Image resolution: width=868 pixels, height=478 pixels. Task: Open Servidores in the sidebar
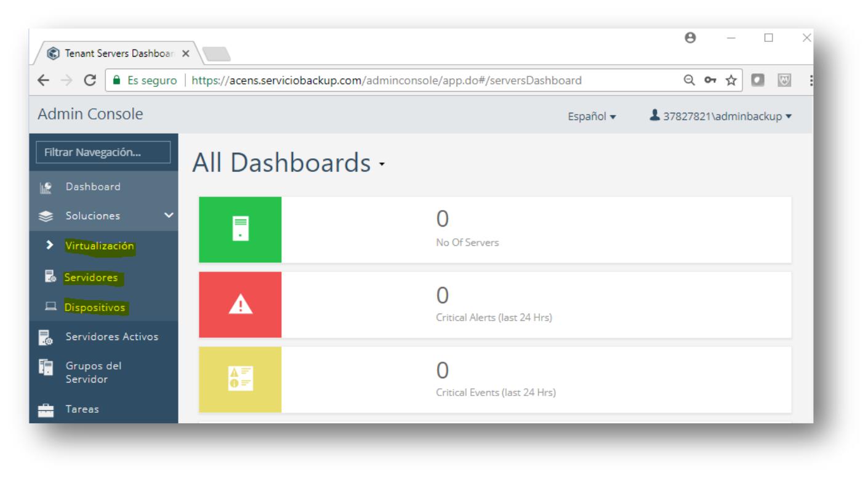[x=91, y=277]
